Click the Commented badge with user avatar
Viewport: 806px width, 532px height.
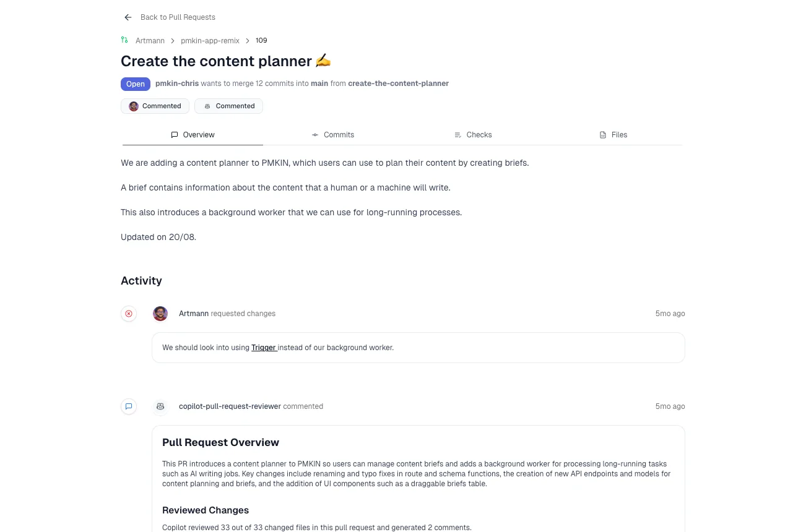coord(155,106)
